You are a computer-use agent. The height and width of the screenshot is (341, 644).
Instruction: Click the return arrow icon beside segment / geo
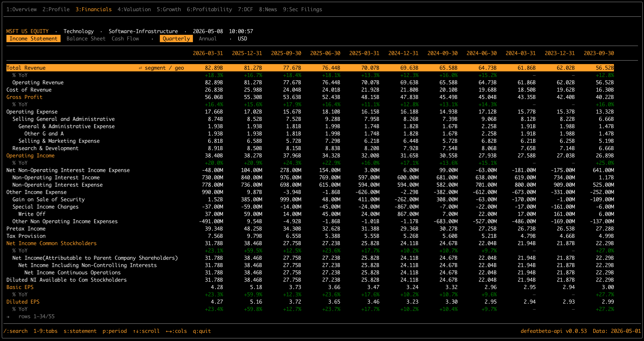tap(140, 68)
